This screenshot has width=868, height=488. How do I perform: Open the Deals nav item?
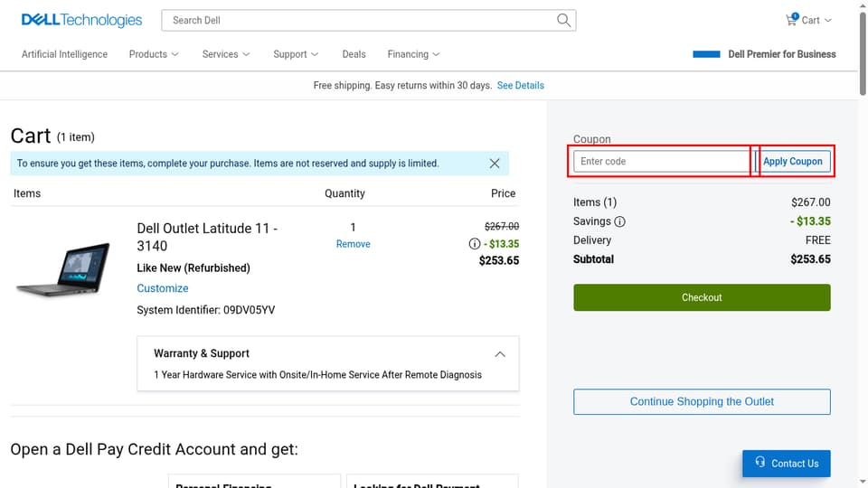pos(354,54)
